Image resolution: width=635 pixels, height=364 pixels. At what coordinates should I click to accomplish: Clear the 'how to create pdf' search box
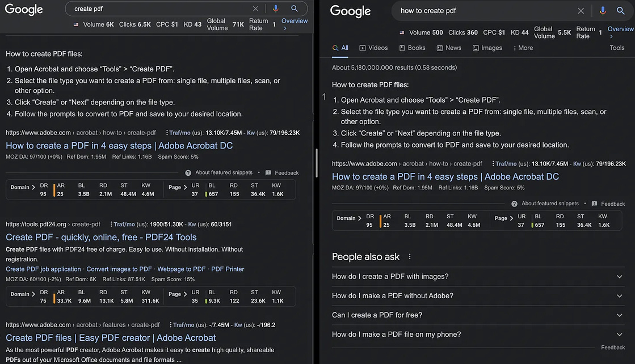pyautogui.click(x=581, y=11)
